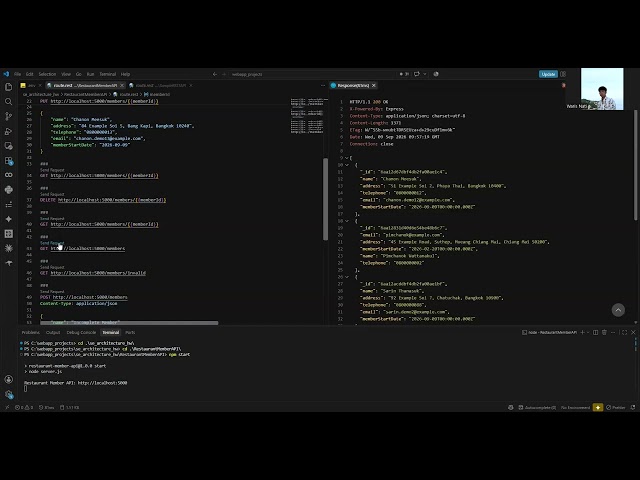This screenshot has width=640, height=480.
Task: Maximize the terminal panel size
Action: (624, 333)
